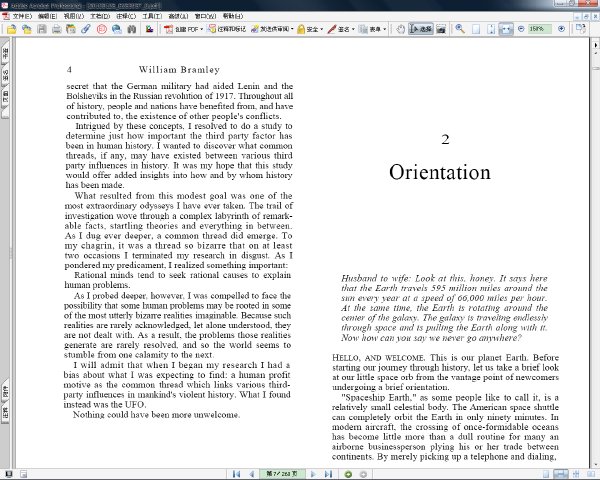The image size is (600, 480).
Task: Open the File (文件) menu
Action: (x=22, y=16)
